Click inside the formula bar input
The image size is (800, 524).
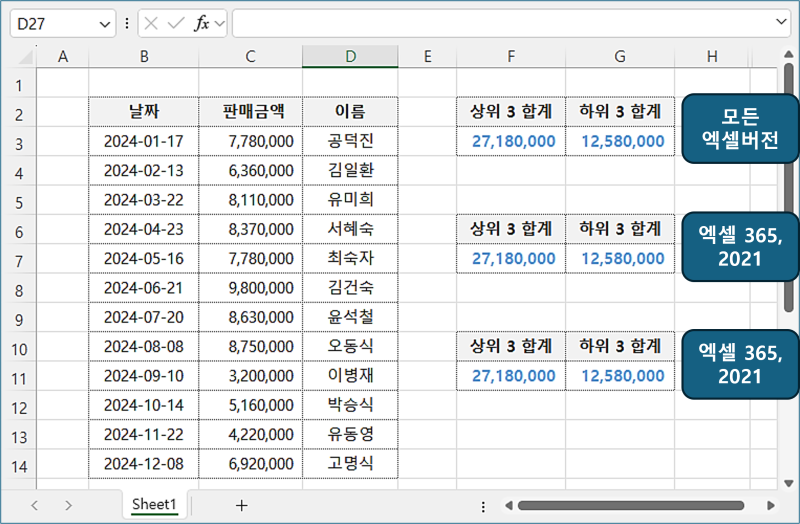tap(500, 23)
